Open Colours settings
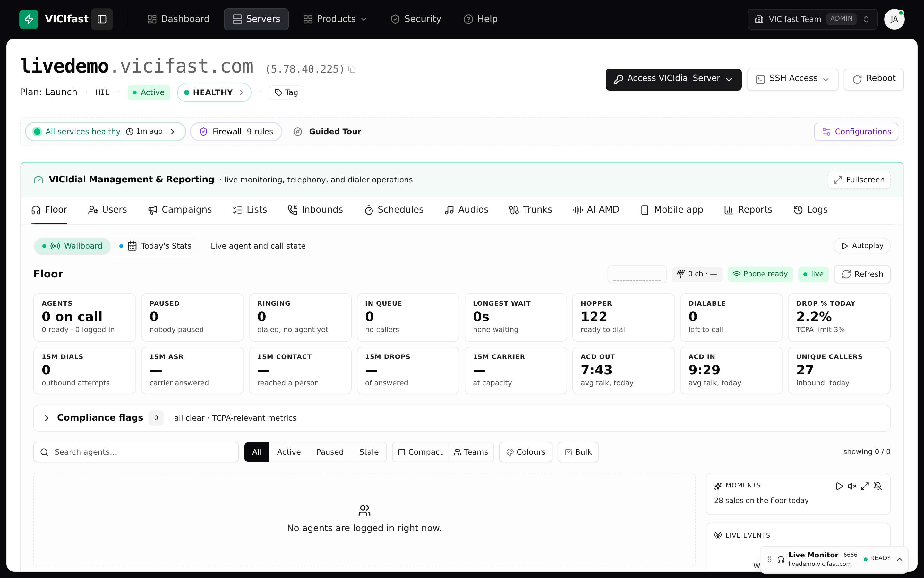Screen dimensions: 924x578 point(526,452)
